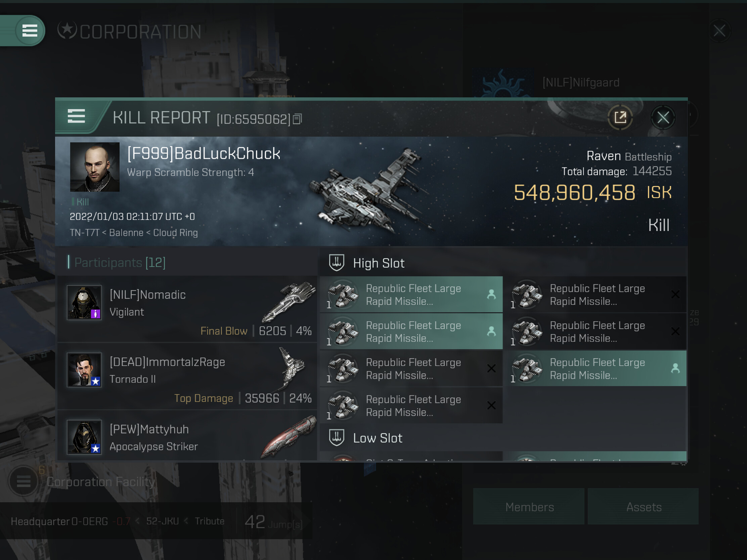
Task: Select ImmortalzRage's Tornado II participant entry
Action: click(187, 376)
